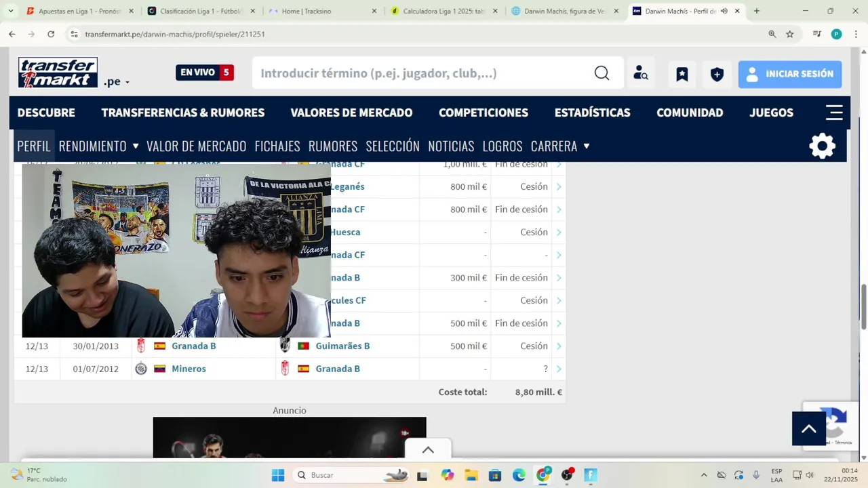Open the COMPETICIONES menu
This screenshot has height=488, width=868.
(484, 113)
